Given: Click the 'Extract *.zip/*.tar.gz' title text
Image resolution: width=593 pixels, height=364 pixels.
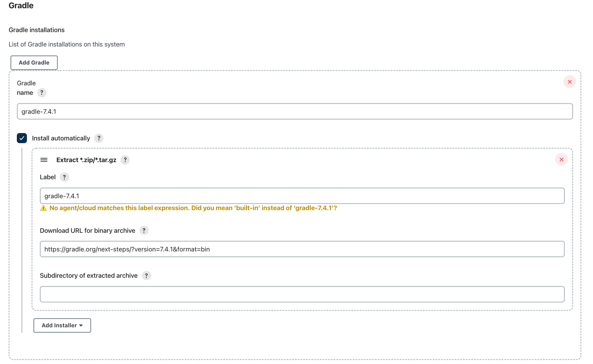Looking at the screenshot, I should (x=86, y=160).
